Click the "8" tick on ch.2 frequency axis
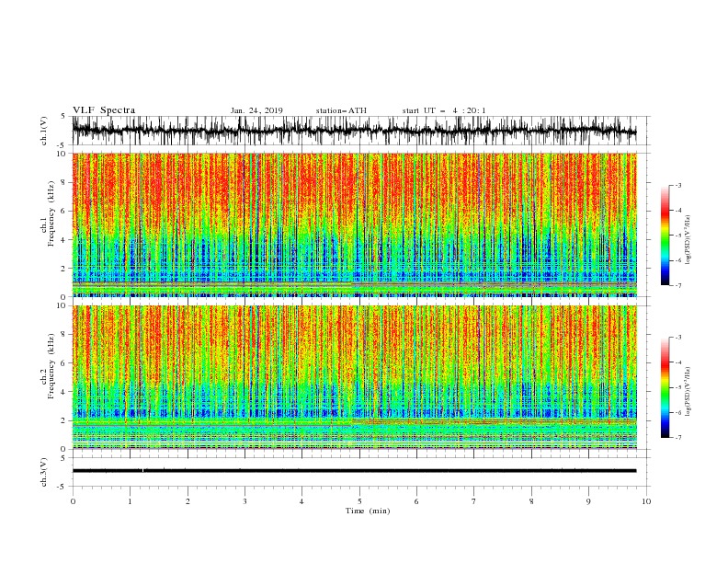 click(63, 335)
